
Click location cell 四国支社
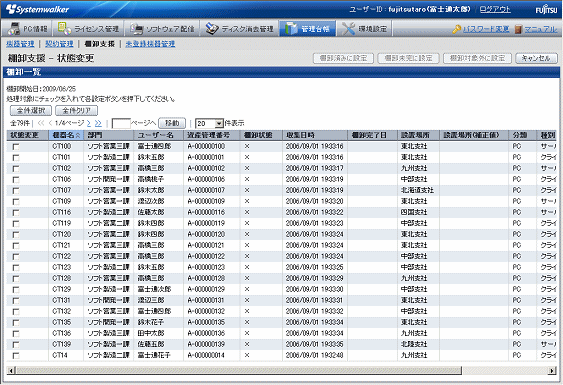click(414, 213)
